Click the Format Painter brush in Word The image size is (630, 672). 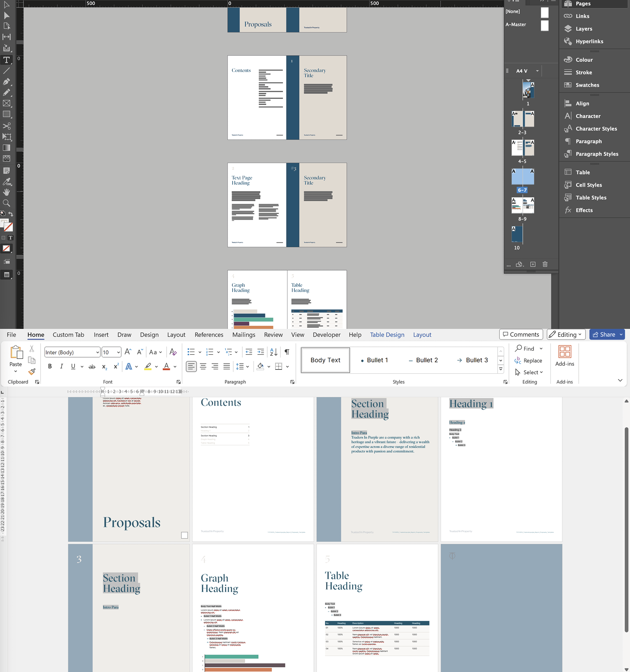pos(32,372)
